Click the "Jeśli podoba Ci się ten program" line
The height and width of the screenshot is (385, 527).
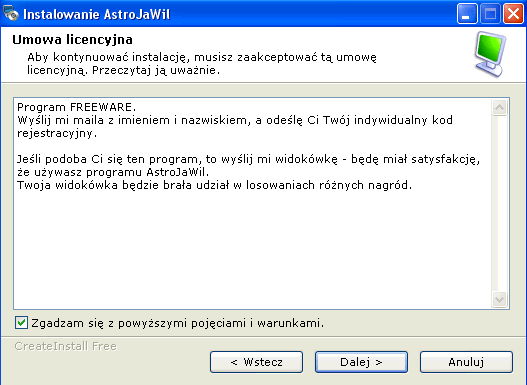248,159
